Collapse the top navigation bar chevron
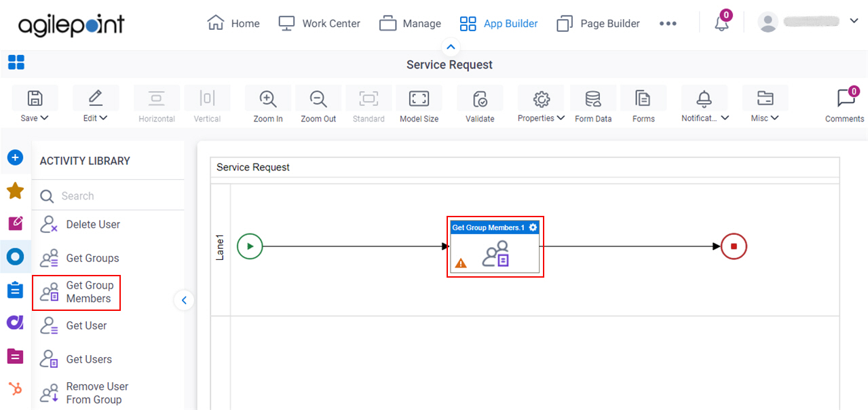Screen dimensions: 868x410 pos(451,47)
